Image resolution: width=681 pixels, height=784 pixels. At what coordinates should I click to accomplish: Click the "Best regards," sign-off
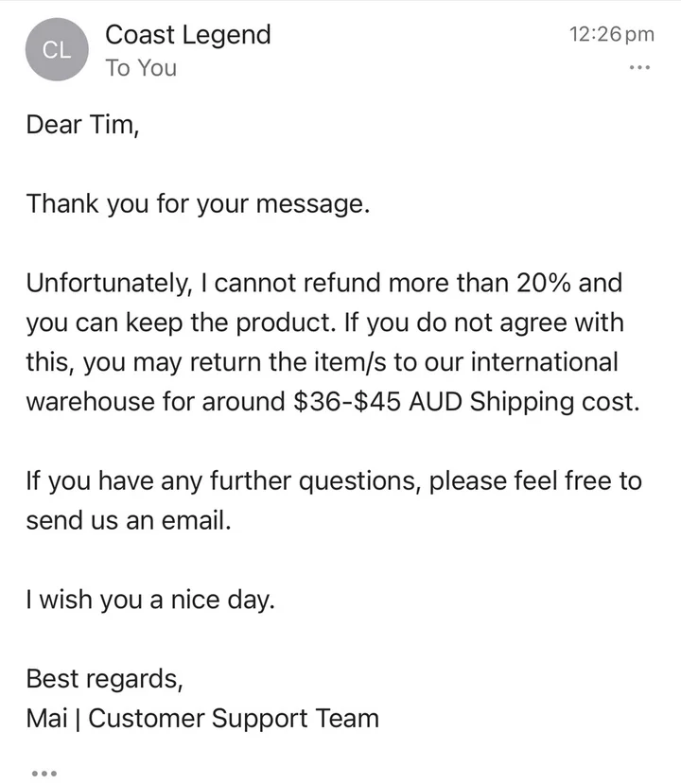(104, 678)
